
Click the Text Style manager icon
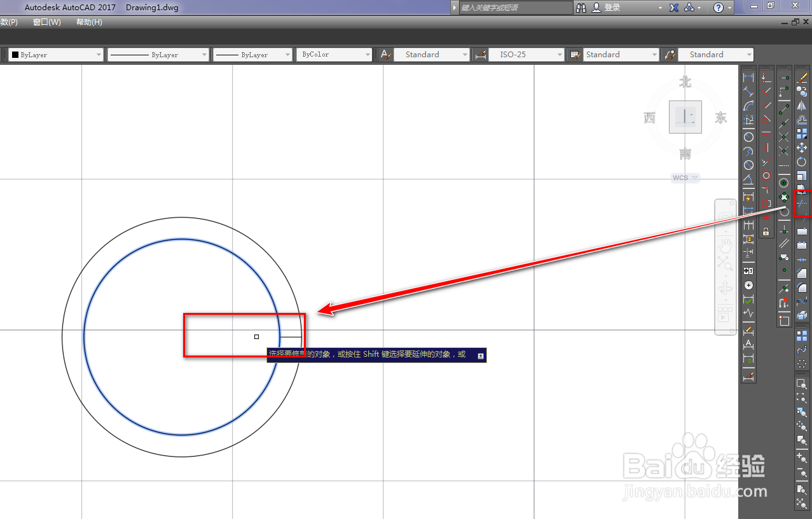point(386,55)
